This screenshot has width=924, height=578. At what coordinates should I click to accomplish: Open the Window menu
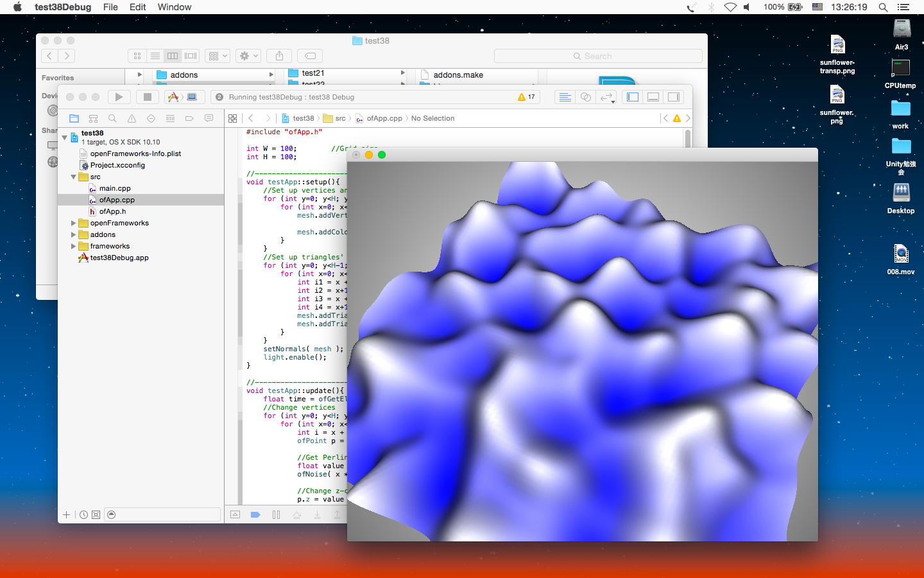pos(175,7)
